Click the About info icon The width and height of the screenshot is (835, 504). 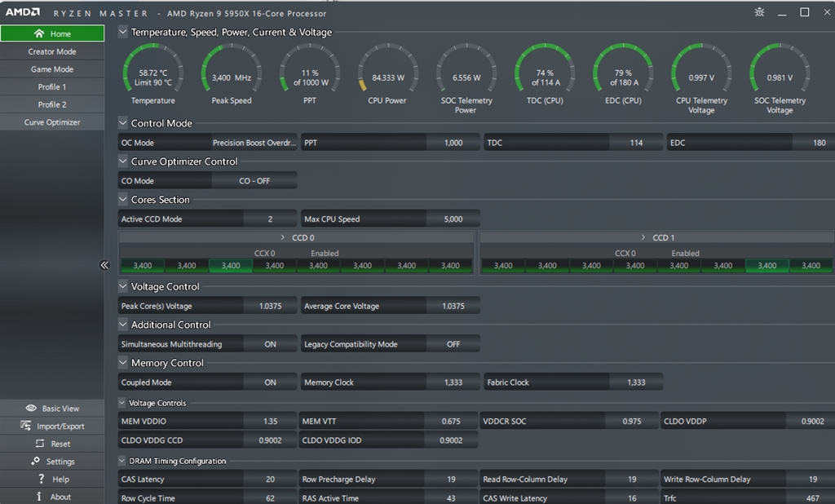point(38,497)
